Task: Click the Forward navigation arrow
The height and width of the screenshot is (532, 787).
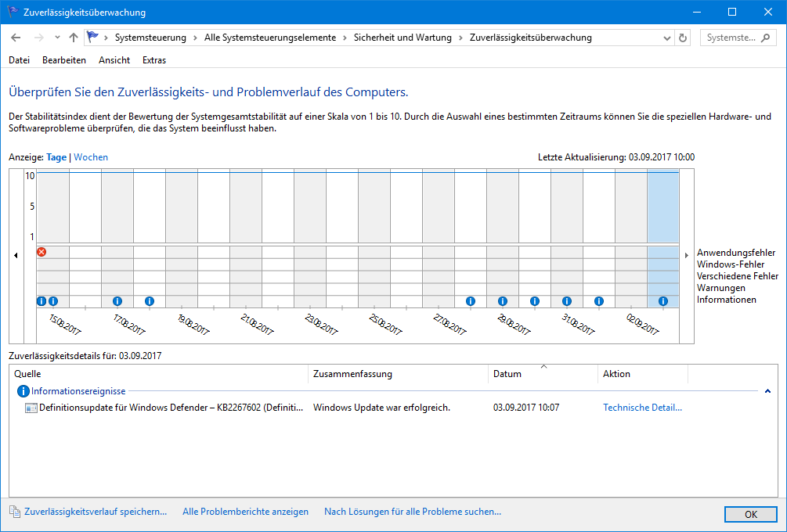Action: (38, 38)
